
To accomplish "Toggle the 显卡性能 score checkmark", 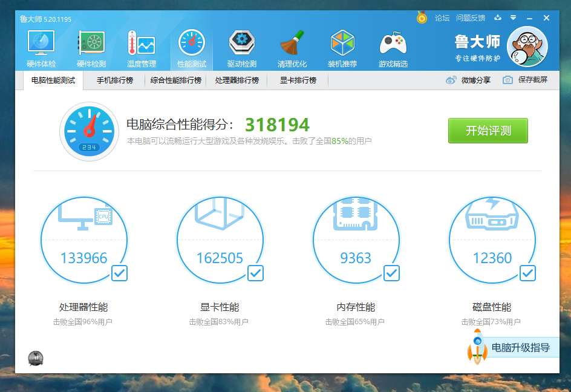I will pos(255,273).
